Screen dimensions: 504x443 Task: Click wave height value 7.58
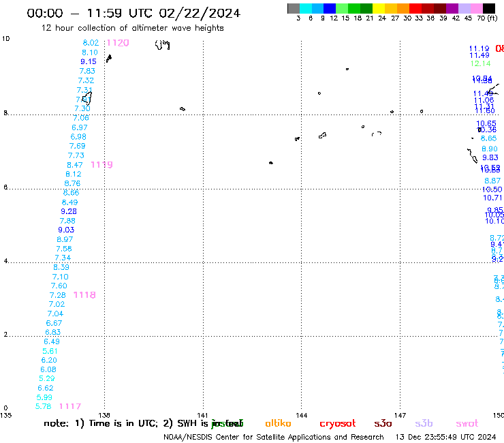(x=64, y=249)
